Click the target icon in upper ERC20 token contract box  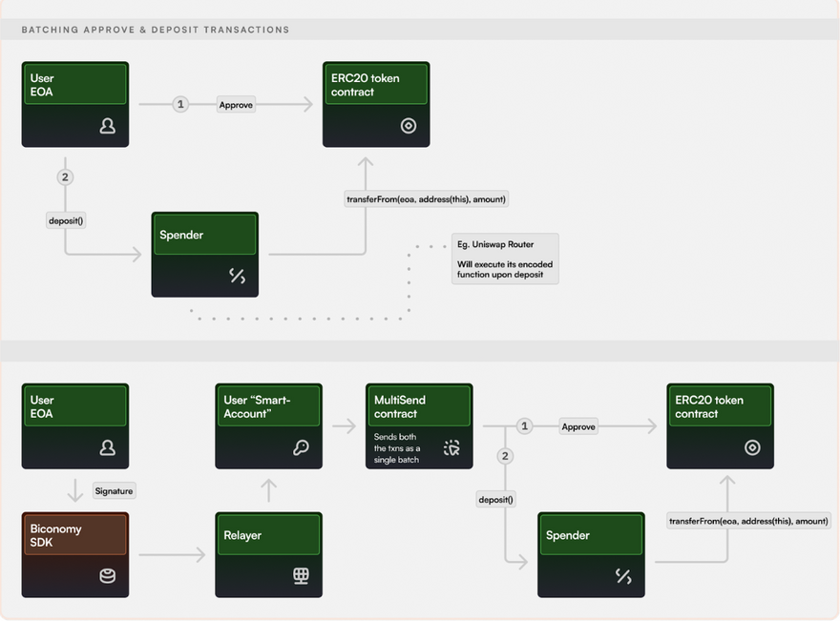point(409,126)
